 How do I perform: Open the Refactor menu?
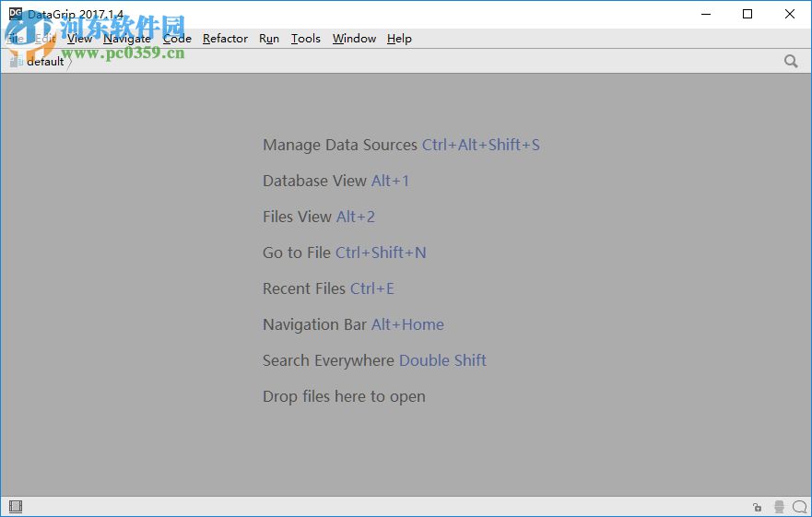(x=225, y=39)
